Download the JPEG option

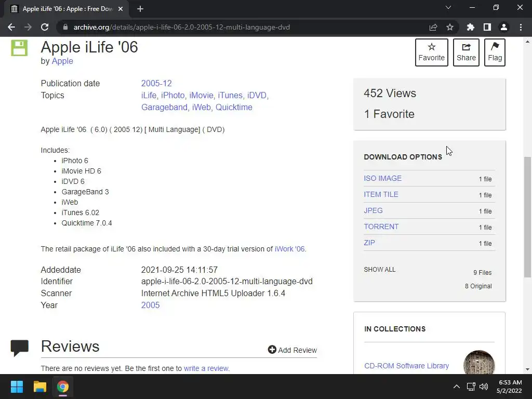coord(373,211)
